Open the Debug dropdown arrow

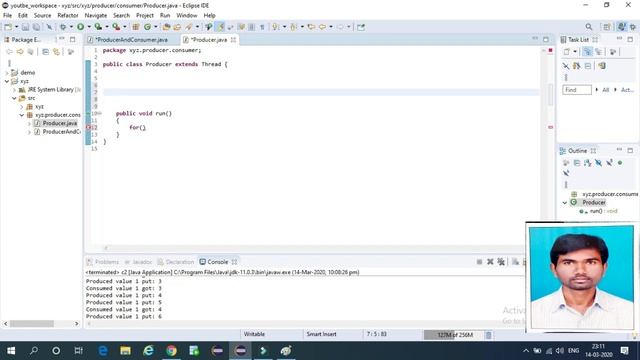[x=71, y=27]
